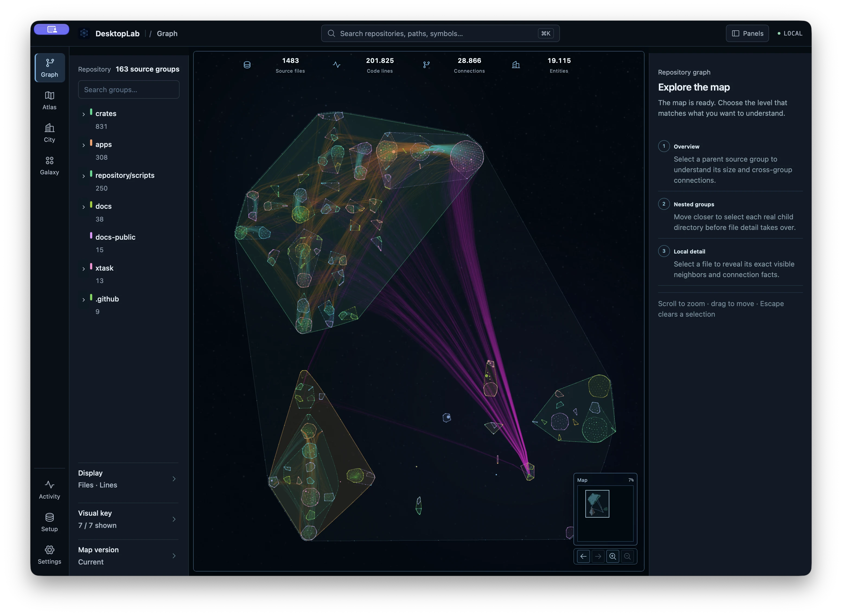
Task: Click the back arrow map control
Action: tap(583, 556)
